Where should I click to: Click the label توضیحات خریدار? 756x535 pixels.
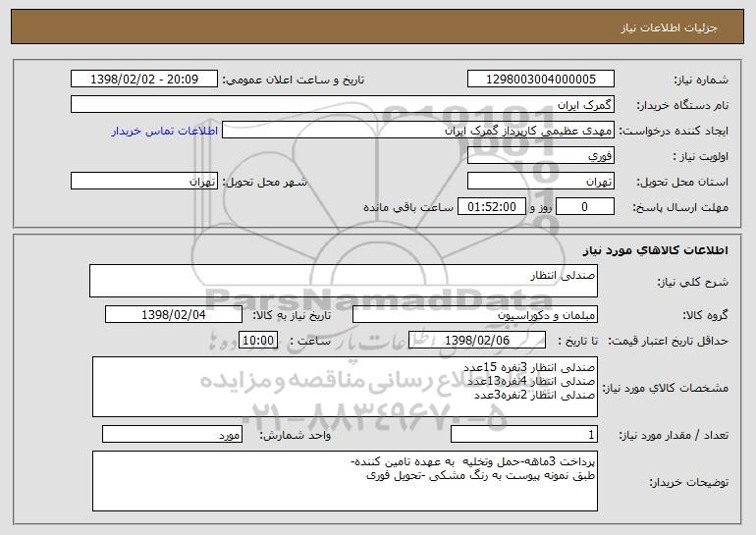click(x=689, y=482)
